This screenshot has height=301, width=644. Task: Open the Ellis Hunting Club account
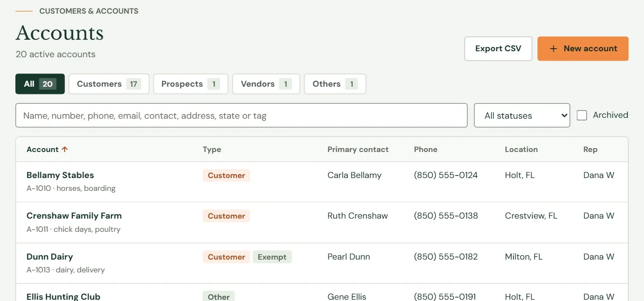[63, 296]
